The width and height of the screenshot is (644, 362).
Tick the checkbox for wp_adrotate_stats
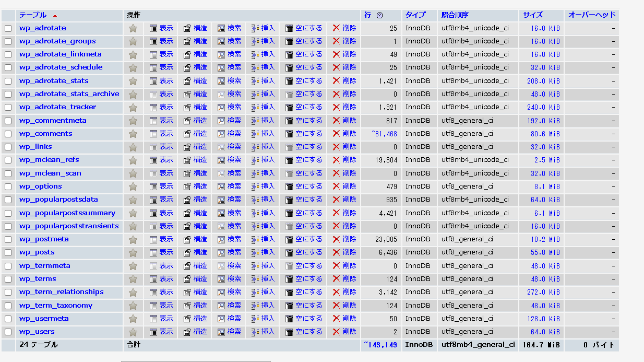click(x=8, y=81)
